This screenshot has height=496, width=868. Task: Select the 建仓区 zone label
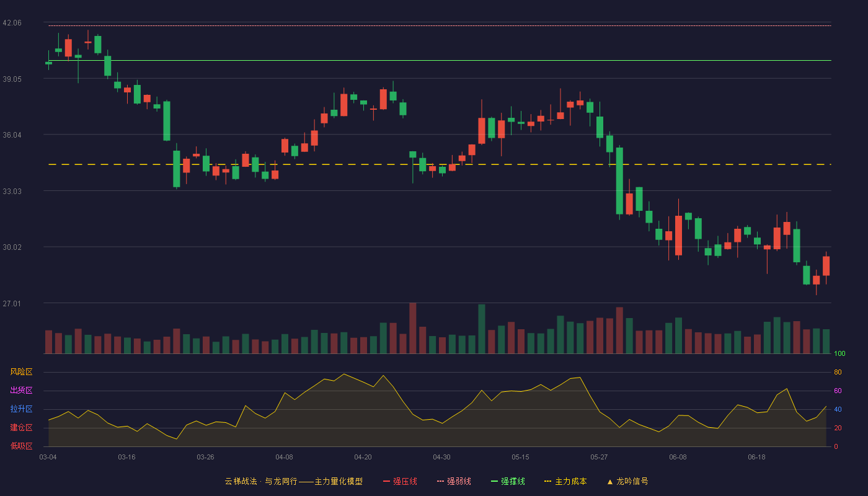21,428
